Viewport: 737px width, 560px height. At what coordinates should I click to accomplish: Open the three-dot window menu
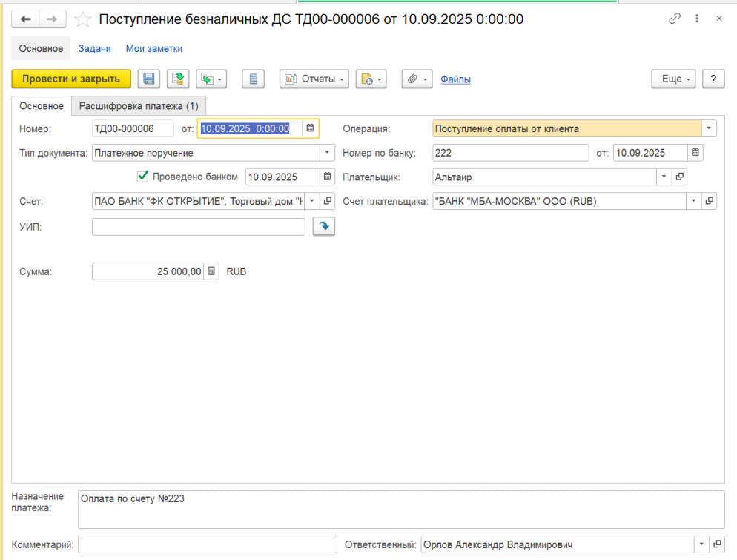point(697,19)
